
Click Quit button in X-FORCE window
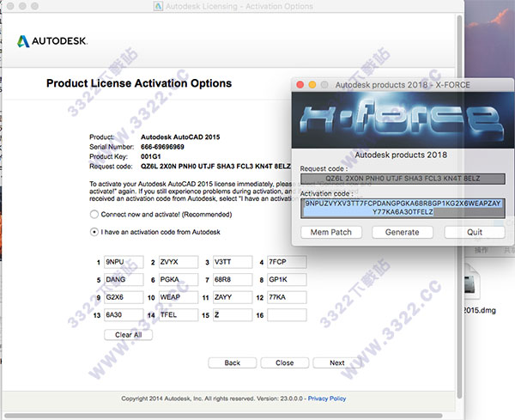tap(475, 233)
